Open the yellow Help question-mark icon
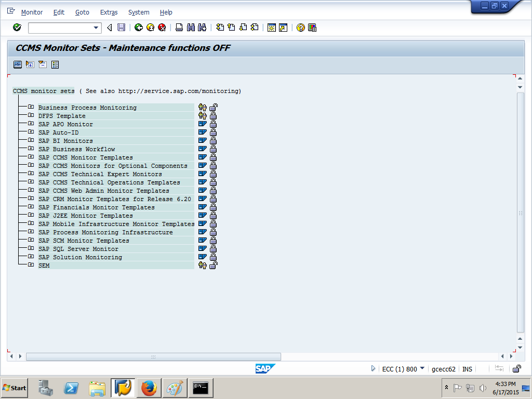This screenshot has width=532, height=399. click(x=301, y=28)
